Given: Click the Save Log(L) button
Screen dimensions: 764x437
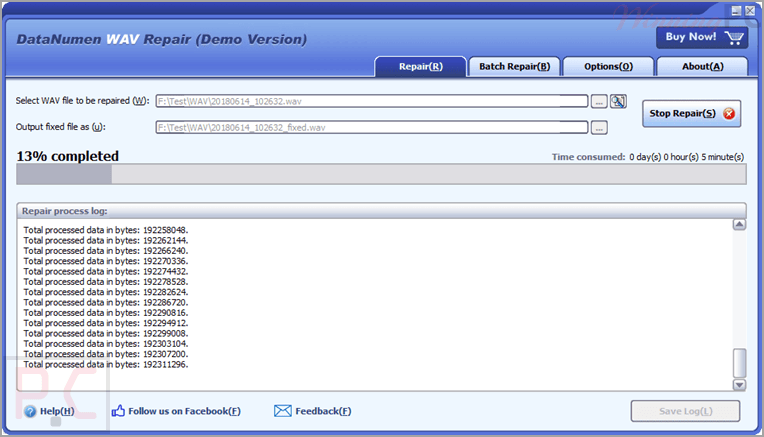Looking at the screenshot, I should click(685, 411).
